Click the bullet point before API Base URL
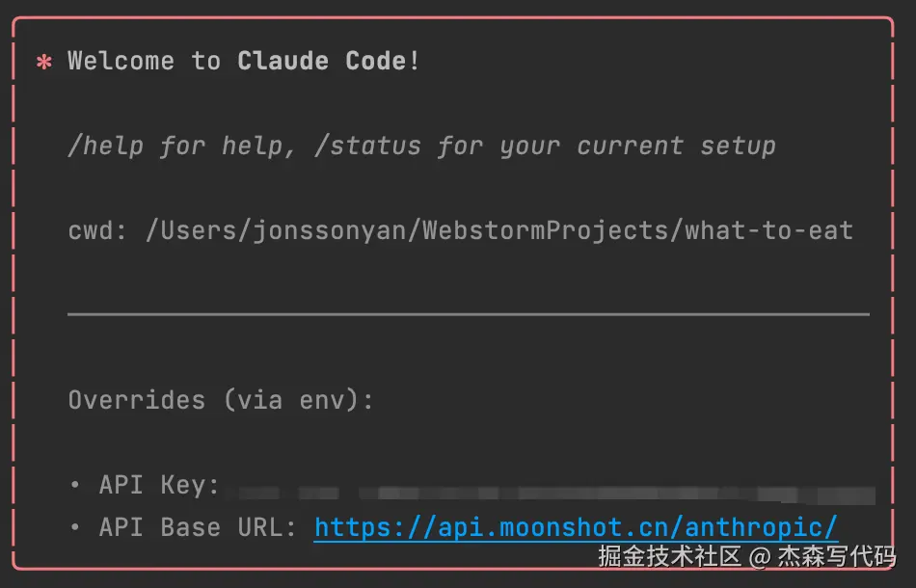The width and height of the screenshot is (916, 588). tap(75, 527)
